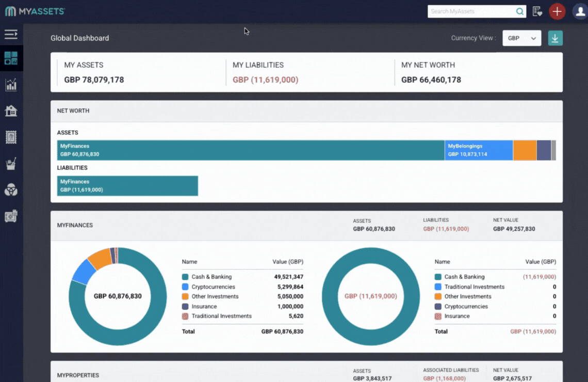This screenshot has height=382, width=588.
Task: Open the finances chart icon in sidebar
Action: pos(11,85)
